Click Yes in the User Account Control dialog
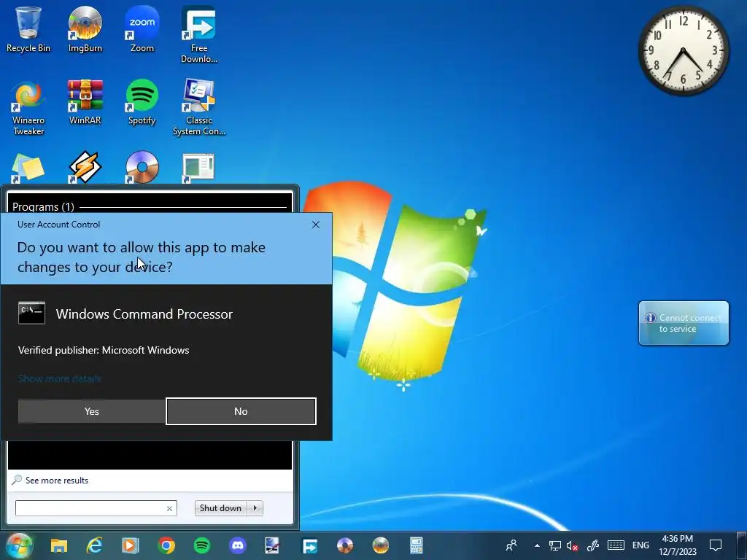The height and width of the screenshot is (560, 747). (91, 411)
